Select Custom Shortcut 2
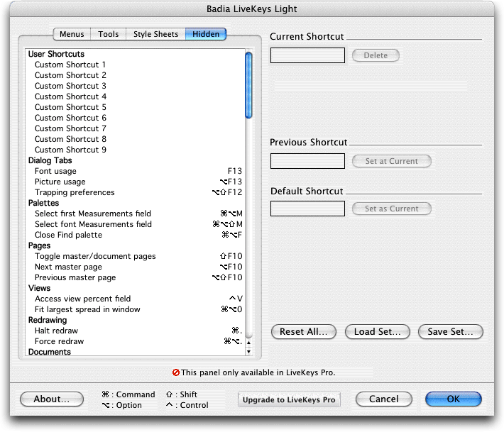The width and height of the screenshot is (504, 432). 135,75
